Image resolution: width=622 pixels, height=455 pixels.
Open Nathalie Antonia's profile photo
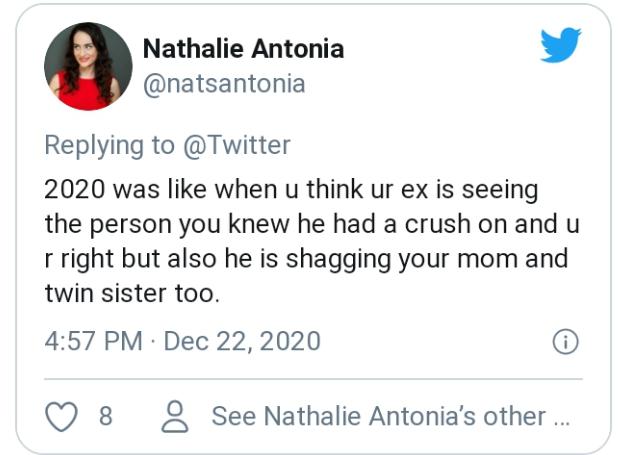point(88,66)
